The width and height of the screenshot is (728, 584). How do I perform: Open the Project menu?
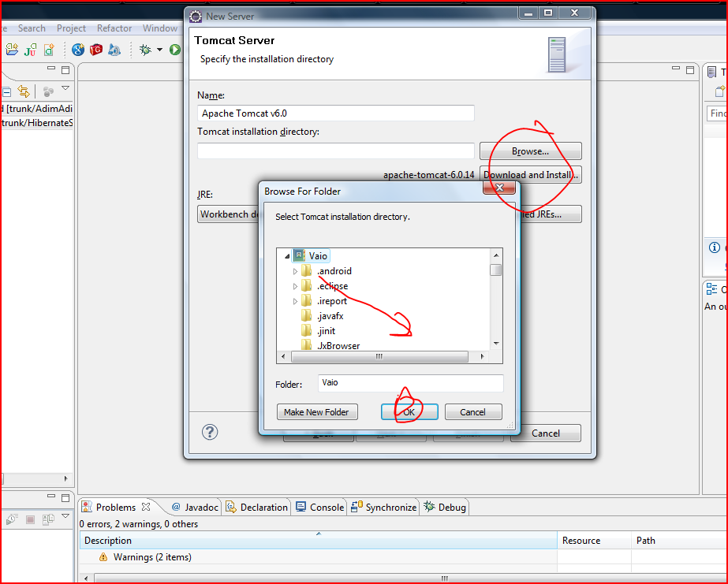click(71, 28)
